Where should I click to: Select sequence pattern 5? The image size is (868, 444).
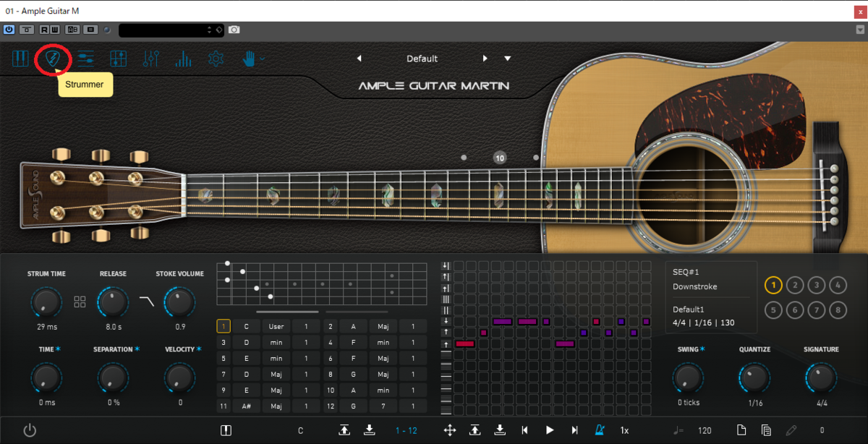coord(773,311)
